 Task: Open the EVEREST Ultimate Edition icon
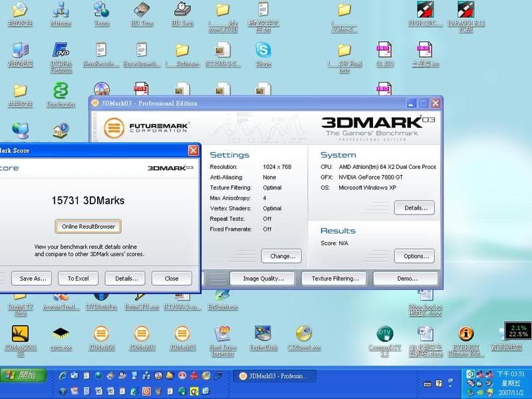[x=466, y=340]
